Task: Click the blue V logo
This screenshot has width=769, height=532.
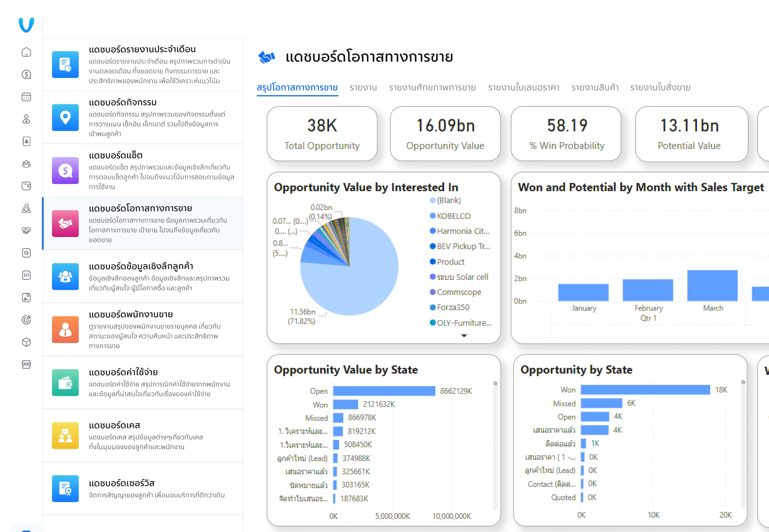Action: [x=26, y=25]
